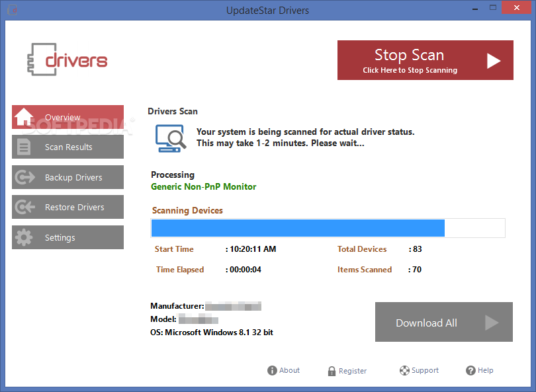Open Scan Results page
Screen dimensions: 536x392
tap(67, 147)
